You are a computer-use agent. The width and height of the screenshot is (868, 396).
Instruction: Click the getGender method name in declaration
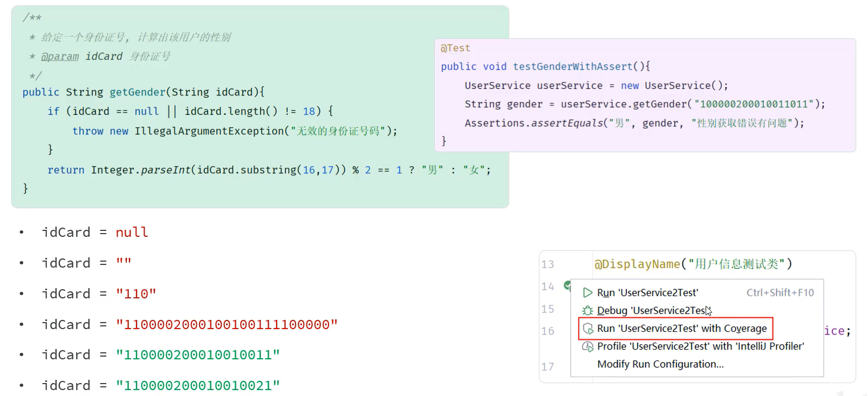coord(138,92)
